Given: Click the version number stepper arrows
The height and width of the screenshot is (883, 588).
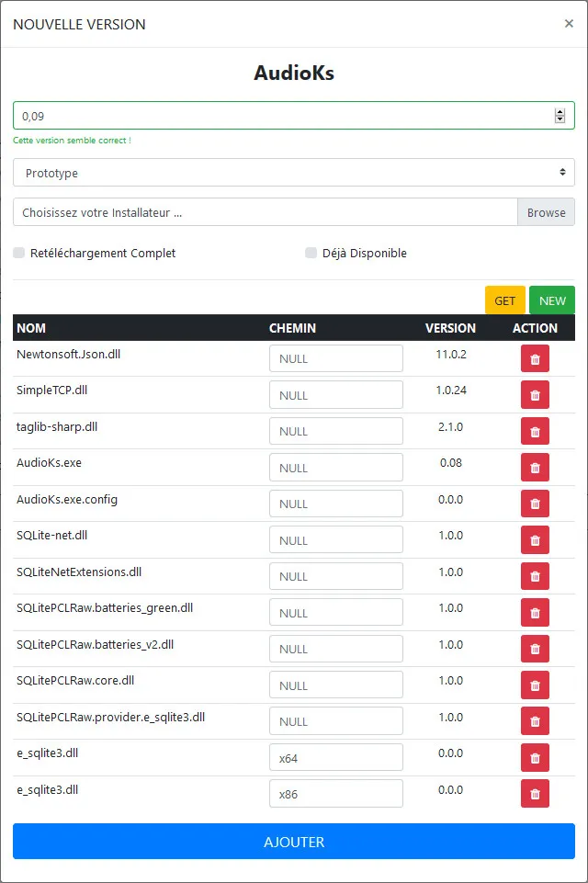Looking at the screenshot, I should coord(560,115).
